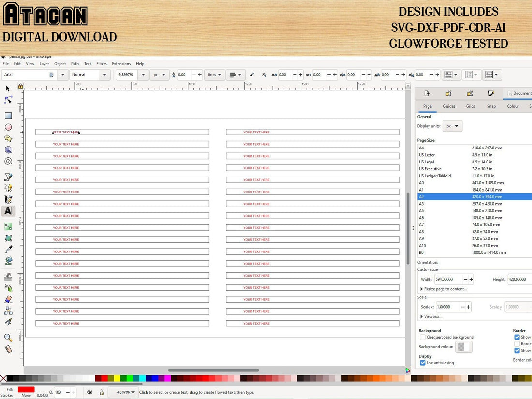Activate the Rectangle tool
Image resolution: width=532 pixels, height=399 pixels.
coord(8,115)
